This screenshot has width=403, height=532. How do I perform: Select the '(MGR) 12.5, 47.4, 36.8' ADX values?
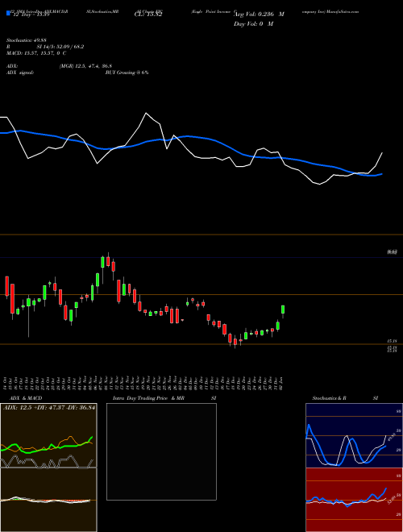[x=85, y=66]
